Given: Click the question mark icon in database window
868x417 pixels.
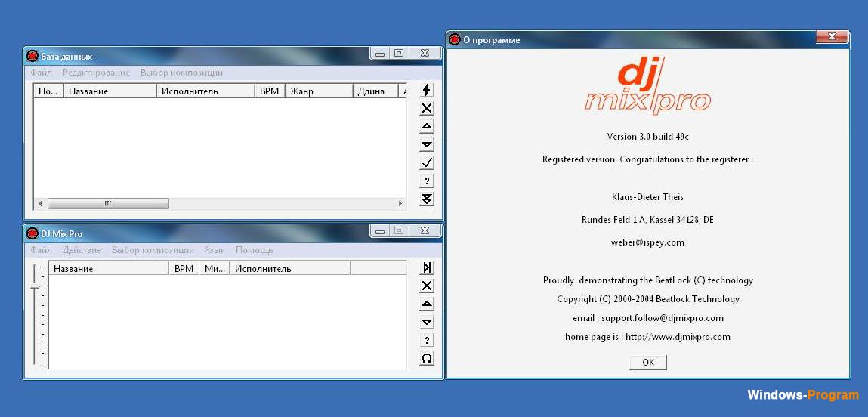Looking at the screenshot, I should pos(427,181).
